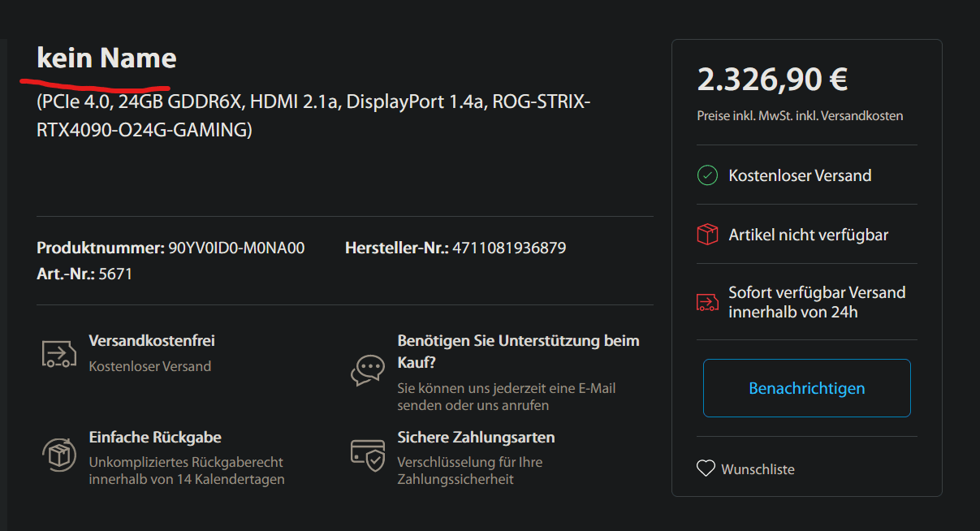Click the product spec description with ROG-STRIX-RTX4090
Image resolution: width=980 pixels, height=531 pixels.
pos(313,116)
